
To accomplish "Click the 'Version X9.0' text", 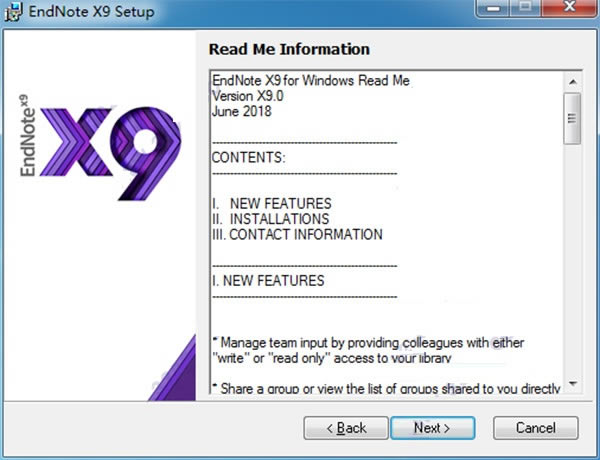I will pyautogui.click(x=248, y=96).
